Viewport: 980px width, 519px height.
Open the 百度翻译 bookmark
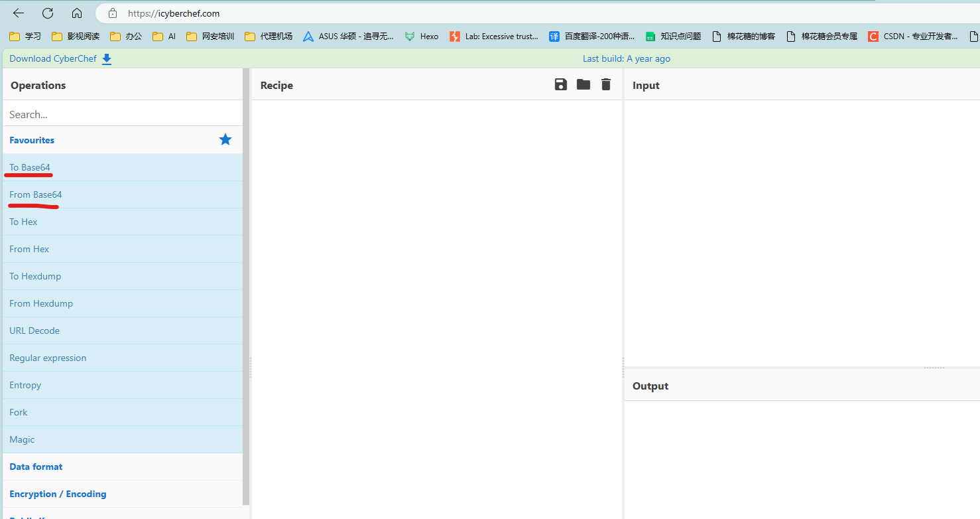click(592, 37)
